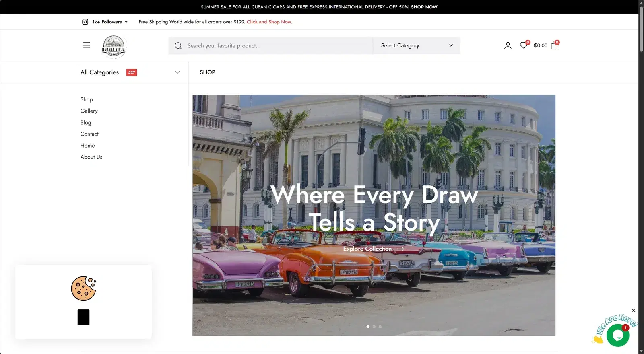Select the third slider dot
This screenshot has width=644, height=354.
pyautogui.click(x=380, y=327)
